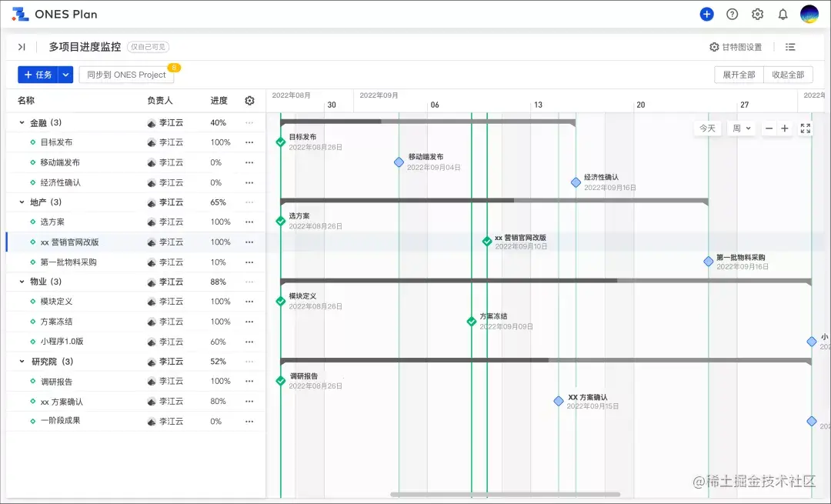The image size is (831, 504).
Task: Click the blue plus create icon
Action: (x=706, y=14)
